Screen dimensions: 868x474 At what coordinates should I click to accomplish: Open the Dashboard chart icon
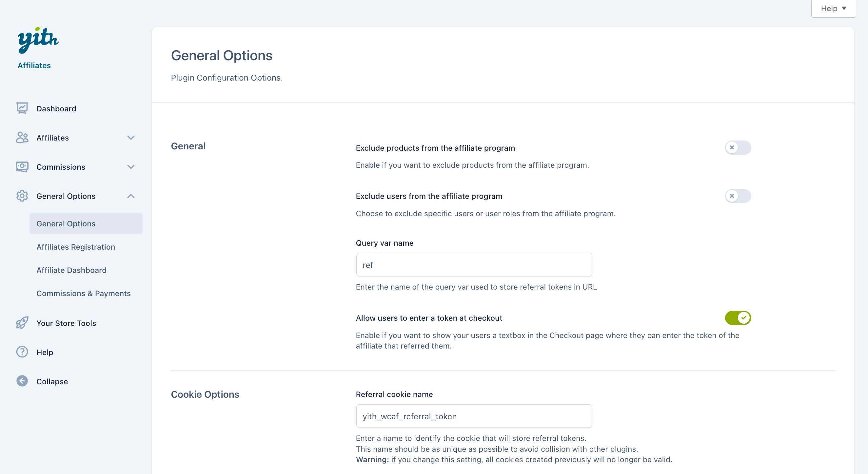tap(22, 108)
